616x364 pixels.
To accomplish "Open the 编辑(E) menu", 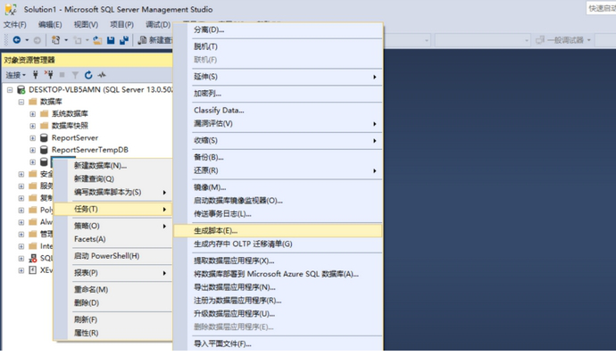I will coord(50,25).
